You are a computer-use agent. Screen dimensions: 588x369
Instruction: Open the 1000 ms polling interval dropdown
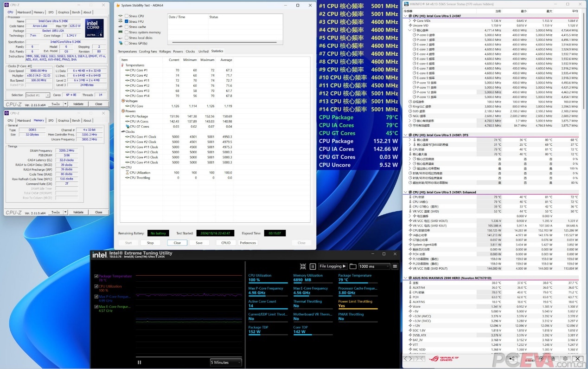click(x=374, y=266)
